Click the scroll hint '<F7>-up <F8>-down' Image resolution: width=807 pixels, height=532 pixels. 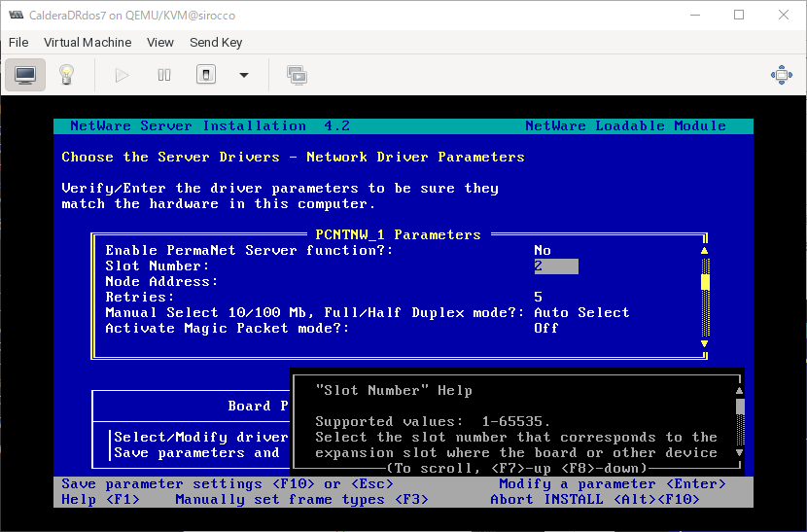[x=569, y=469]
